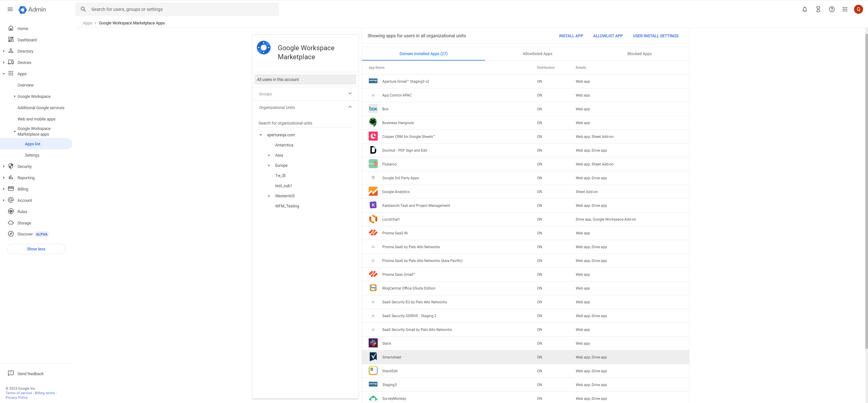Open the main menu hamburger icon
The height and width of the screenshot is (403, 868).
10,9
